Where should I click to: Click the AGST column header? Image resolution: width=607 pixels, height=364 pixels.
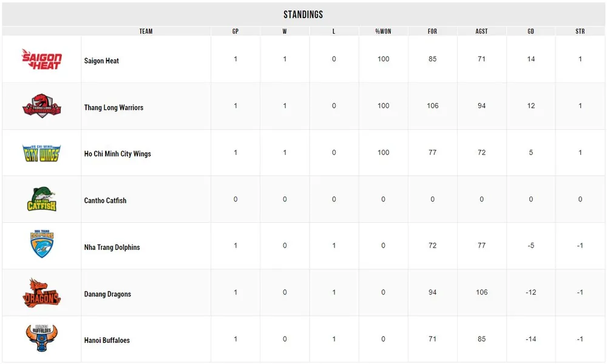click(481, 31)
